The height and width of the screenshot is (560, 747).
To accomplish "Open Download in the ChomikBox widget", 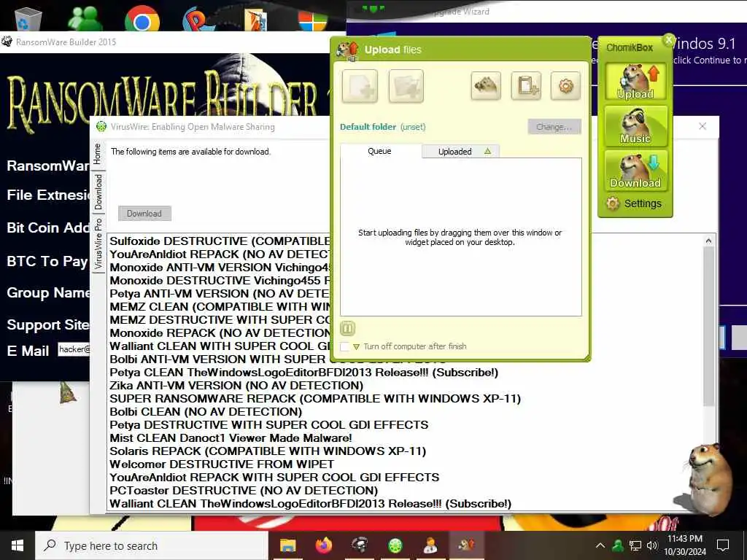I will [x=635, y=171].
